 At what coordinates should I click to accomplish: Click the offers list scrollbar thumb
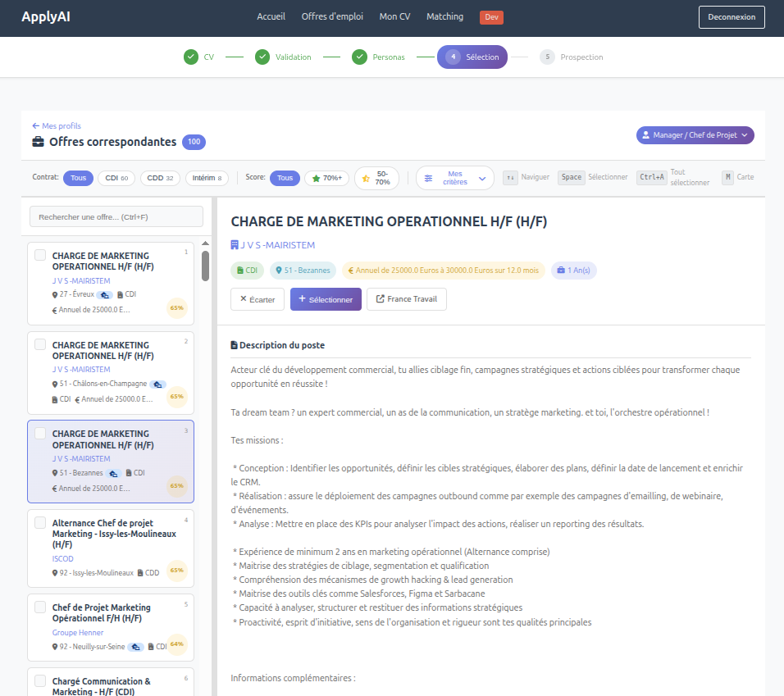point(205,266)
